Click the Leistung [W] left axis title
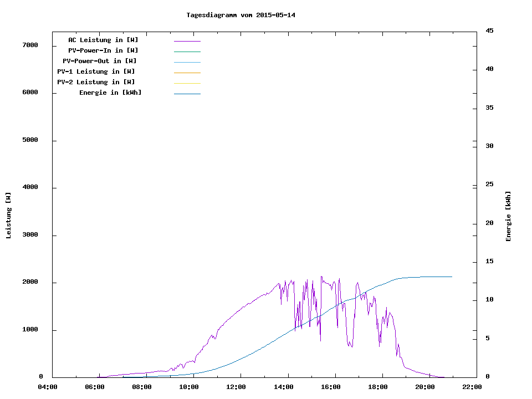532x399 pixels. click(8, 216)
